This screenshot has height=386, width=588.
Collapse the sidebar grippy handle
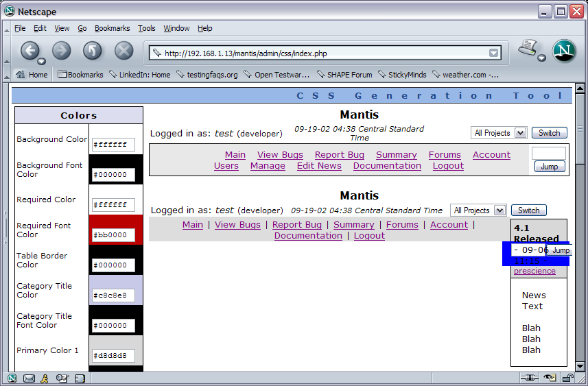(x=5, y=228)
